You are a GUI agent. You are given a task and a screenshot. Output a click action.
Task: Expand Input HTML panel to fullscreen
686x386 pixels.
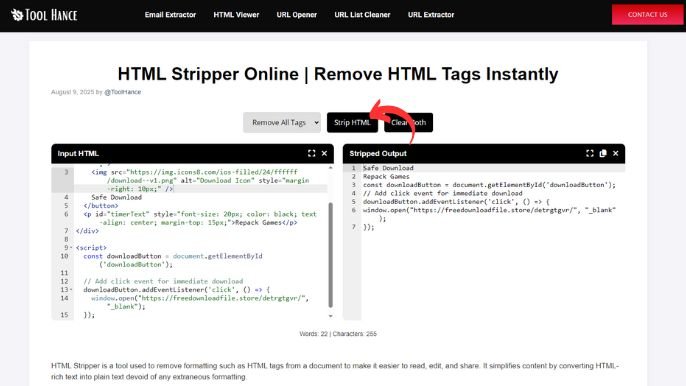312,153
